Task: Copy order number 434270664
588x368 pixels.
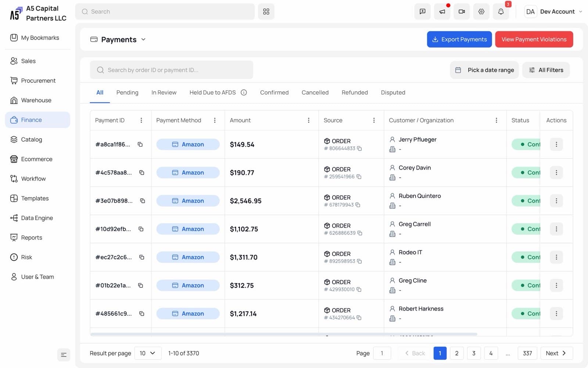Action: tap(359, 318)
